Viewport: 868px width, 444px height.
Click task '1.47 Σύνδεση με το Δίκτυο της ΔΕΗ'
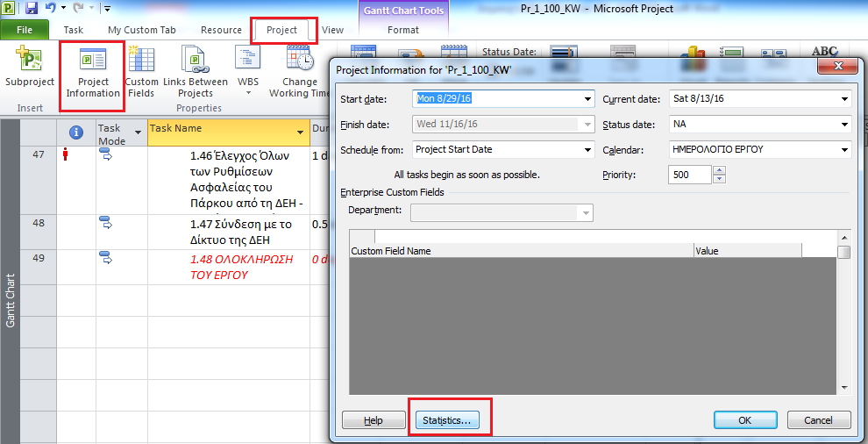(x=240, y=233)
